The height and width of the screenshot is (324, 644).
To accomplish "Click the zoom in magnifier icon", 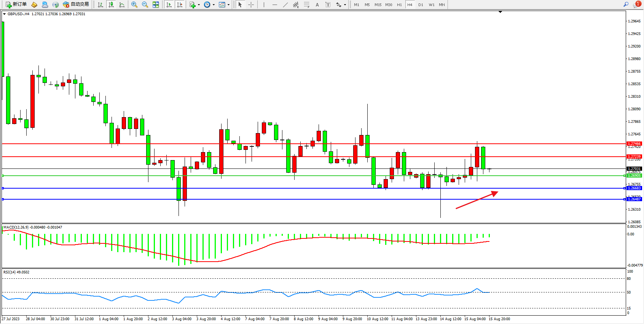I will (134, 5).
